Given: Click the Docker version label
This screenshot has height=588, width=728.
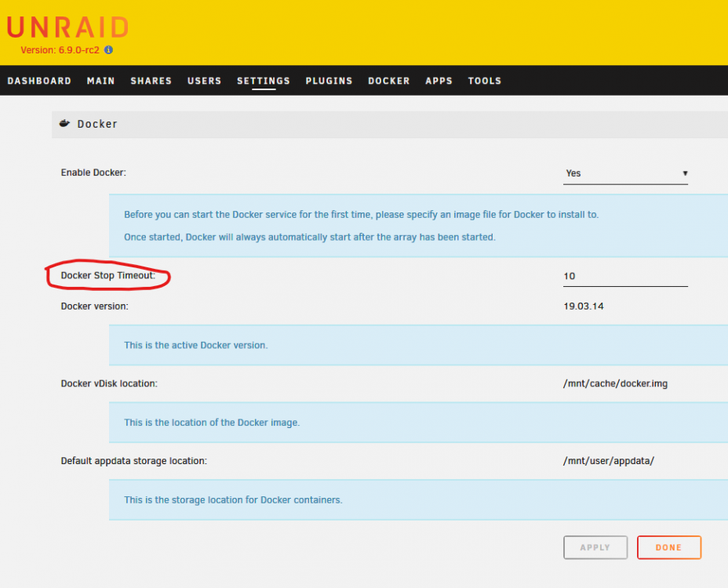Looking at the screenshot, I should pyautogui.click(x=94, y=307).
